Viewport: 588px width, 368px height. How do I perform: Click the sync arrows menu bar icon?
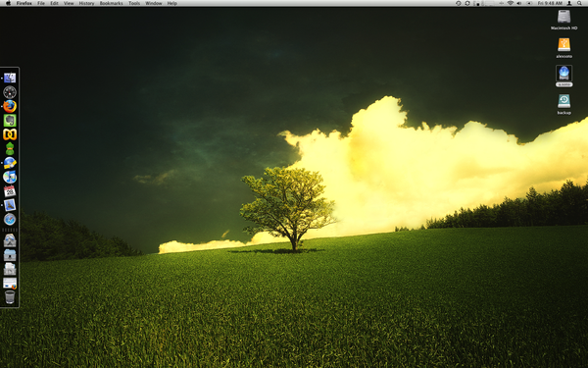pos(467,3)
